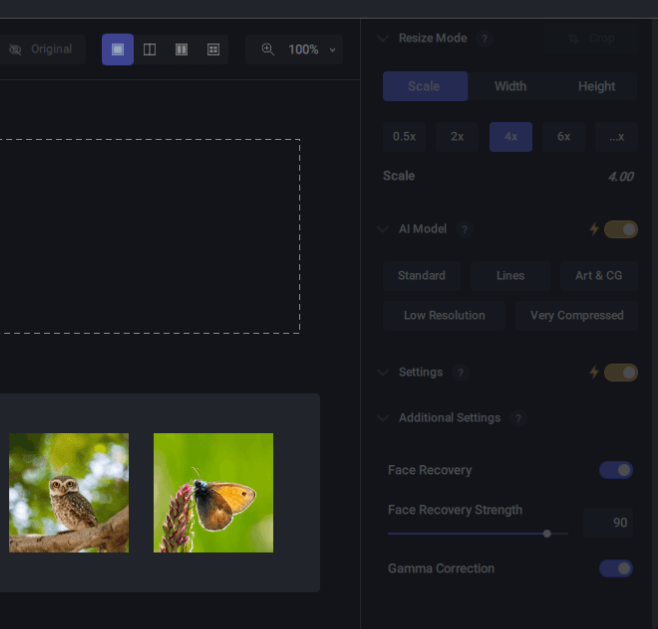Switch to split view layout icon
This screenshot has width=658, height=629.
point(149,49)
